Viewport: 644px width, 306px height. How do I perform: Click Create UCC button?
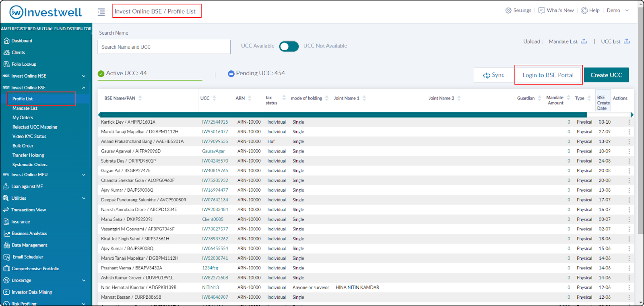(606, 75)
